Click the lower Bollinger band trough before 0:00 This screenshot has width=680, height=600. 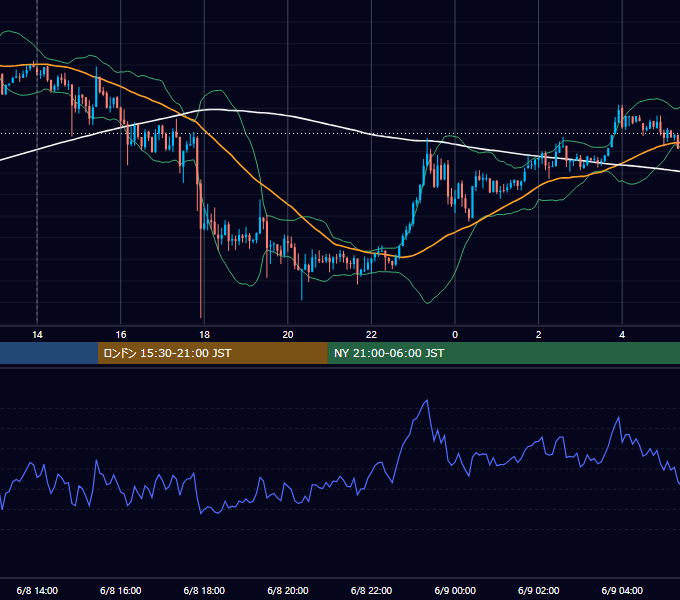point(428,303)
